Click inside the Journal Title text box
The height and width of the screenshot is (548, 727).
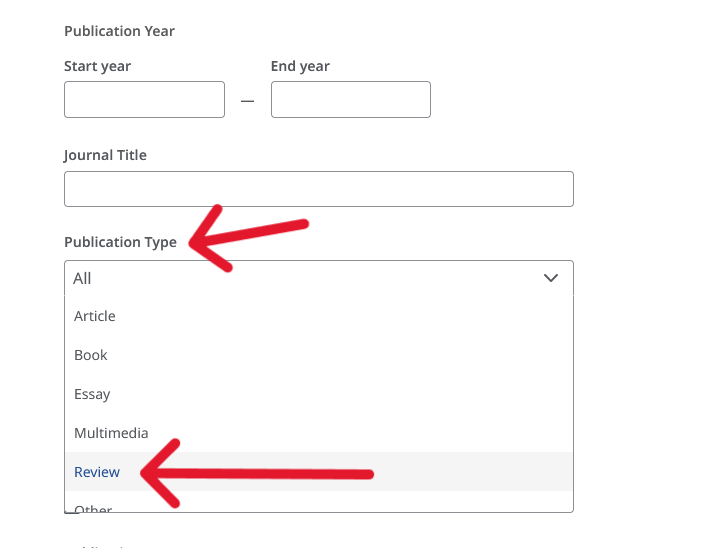[319, 189]
